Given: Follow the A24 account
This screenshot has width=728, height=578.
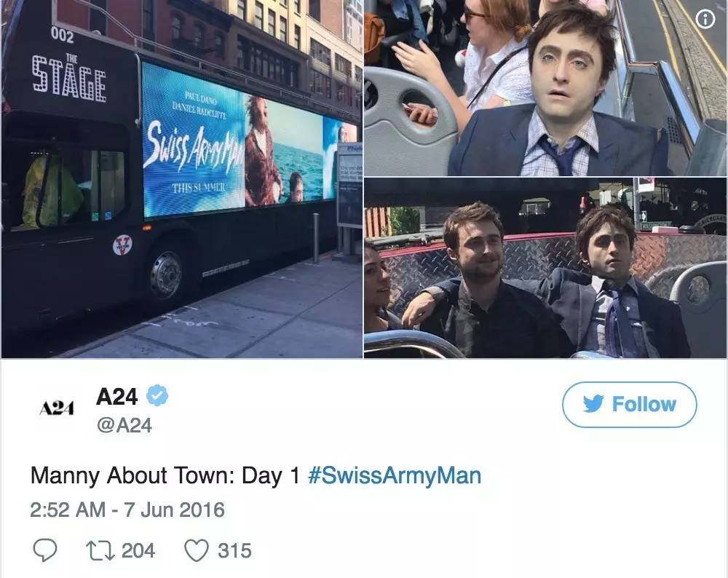Looking at the screenshot, I should [629, 404].
